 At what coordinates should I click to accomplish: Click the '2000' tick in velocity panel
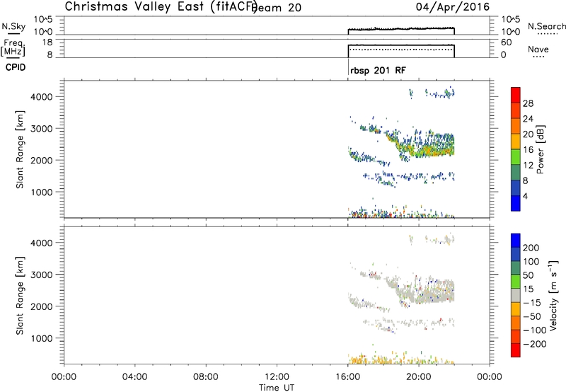click(41, 306)
